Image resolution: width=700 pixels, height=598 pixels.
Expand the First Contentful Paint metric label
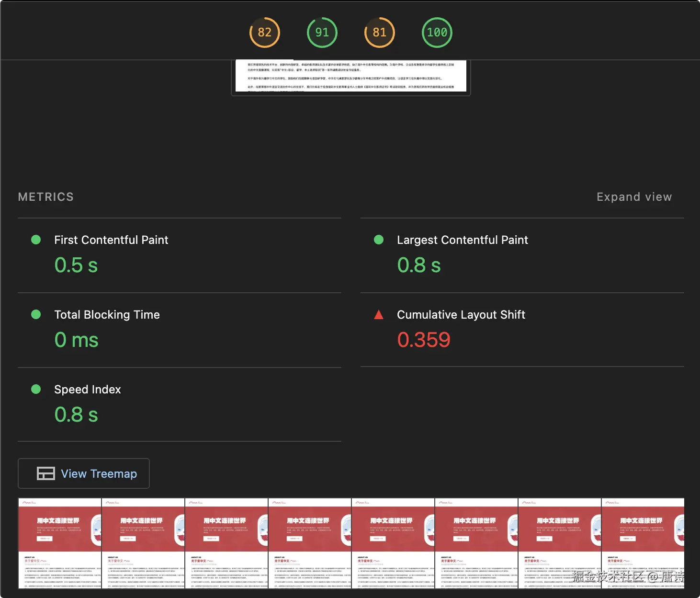pyautogui.click(x=111, y=240)
